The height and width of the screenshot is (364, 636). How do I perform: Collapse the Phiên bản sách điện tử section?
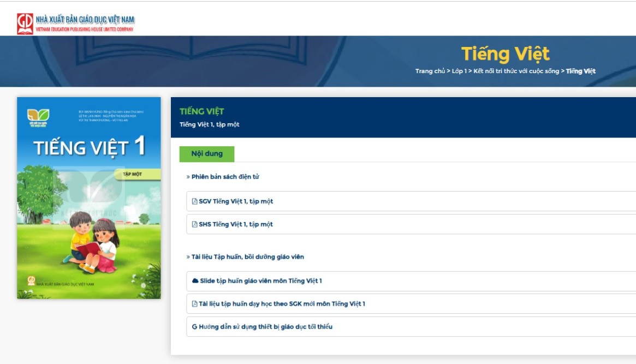pos(225,177)
